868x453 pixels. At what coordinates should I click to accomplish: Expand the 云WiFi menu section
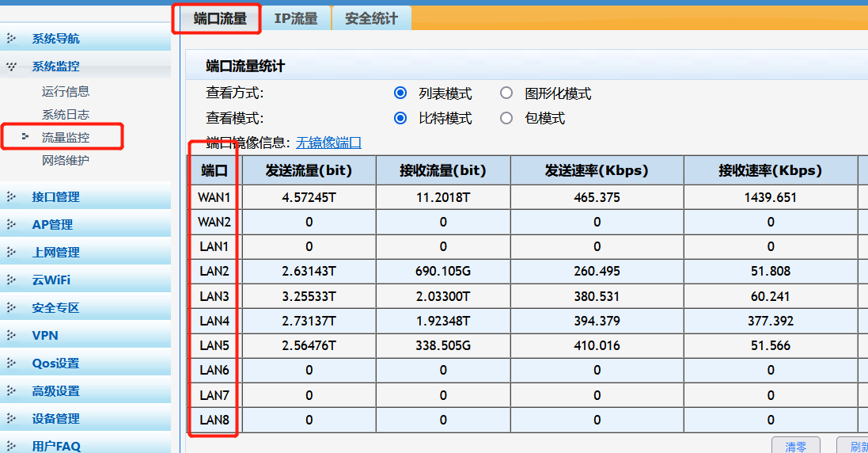[x=85, y=280]
